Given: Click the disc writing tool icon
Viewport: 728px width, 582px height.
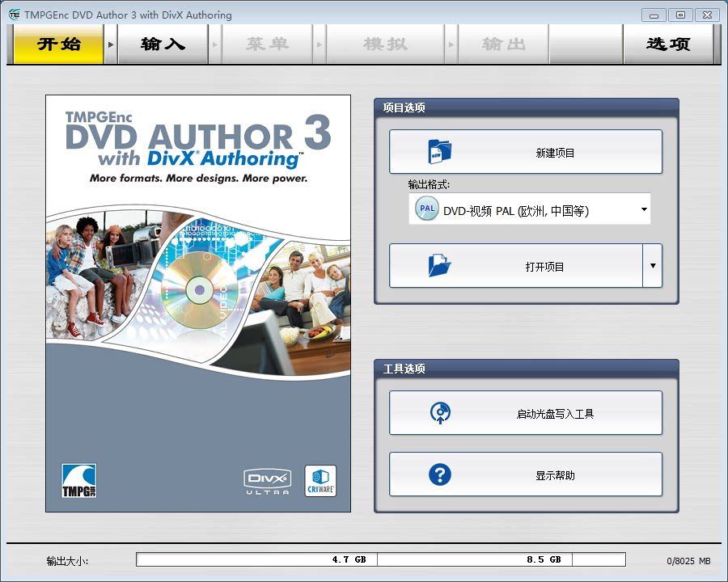Looking at the screenshot, I should [439, 412].
